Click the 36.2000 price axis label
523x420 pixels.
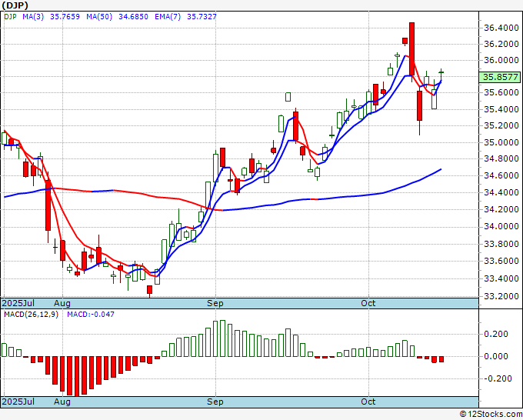tap(501, 44)
